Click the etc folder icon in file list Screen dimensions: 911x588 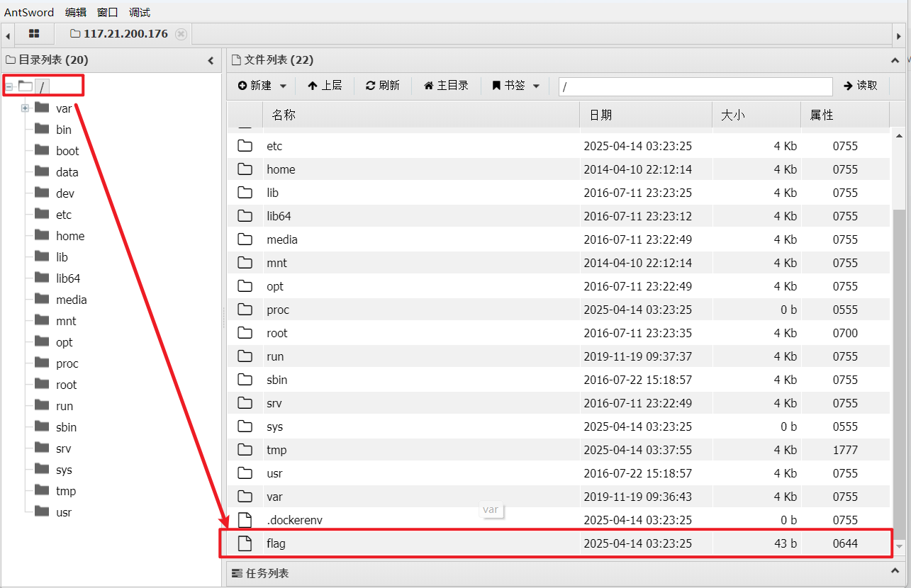[245, 145]
